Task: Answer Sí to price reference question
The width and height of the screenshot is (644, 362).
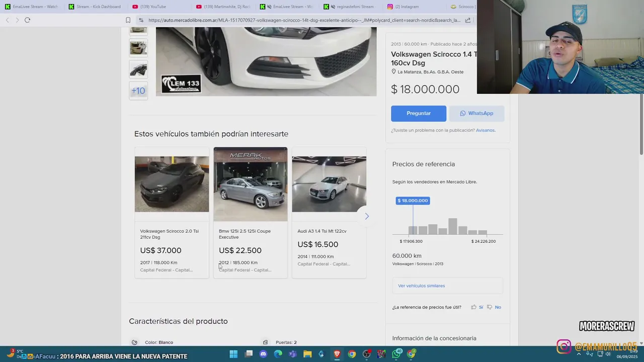Action: coord(481,307)
